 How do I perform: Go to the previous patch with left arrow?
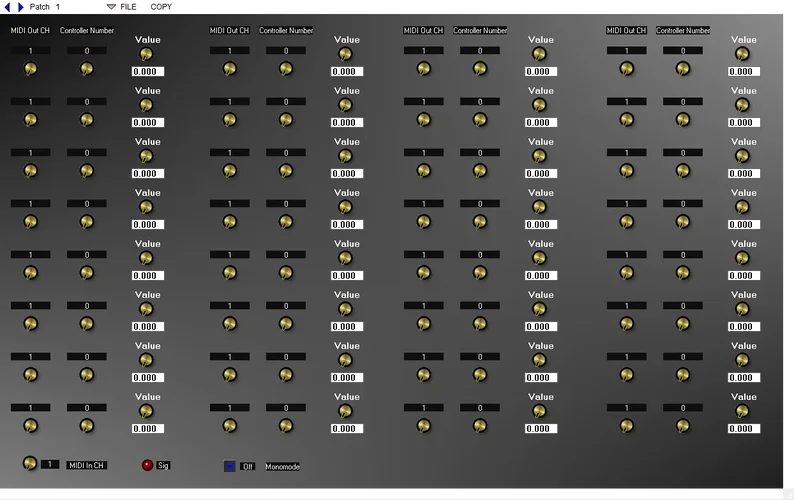(x=7, y=7)
